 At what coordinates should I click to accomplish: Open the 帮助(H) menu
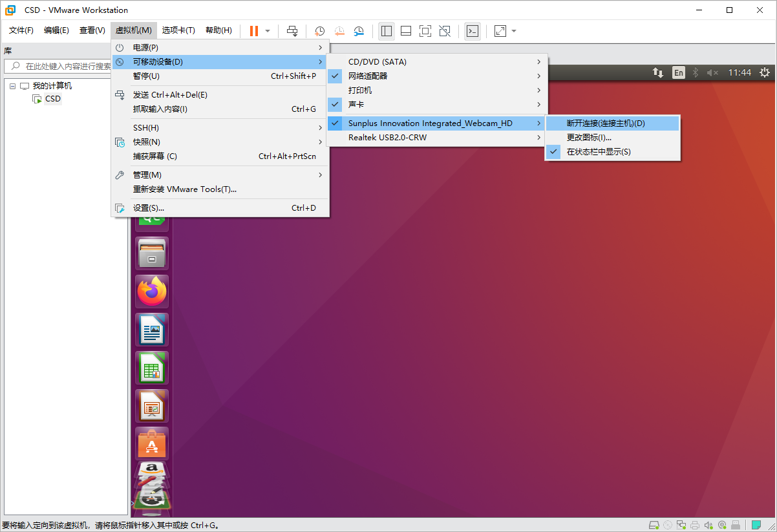pyautogui.click(x=218, y=30)
